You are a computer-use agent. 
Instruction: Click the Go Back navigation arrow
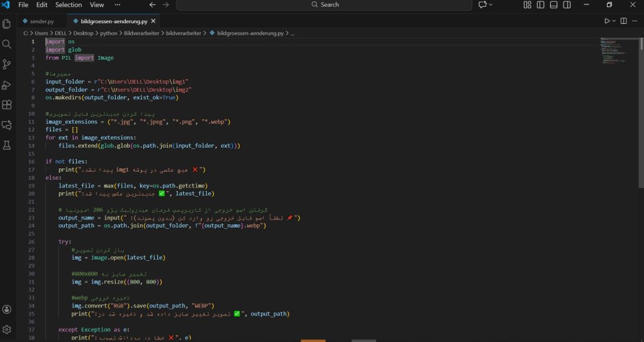coord(152,5)
